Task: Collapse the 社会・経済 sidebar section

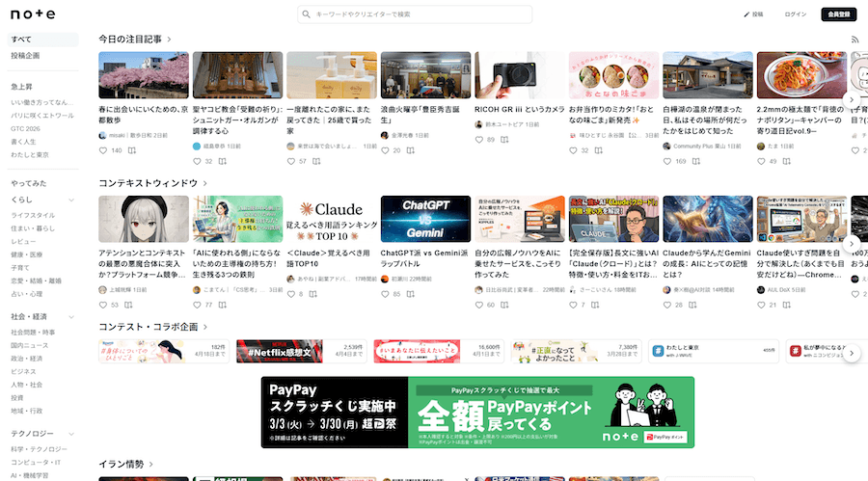Action: [x=71, y=316]
